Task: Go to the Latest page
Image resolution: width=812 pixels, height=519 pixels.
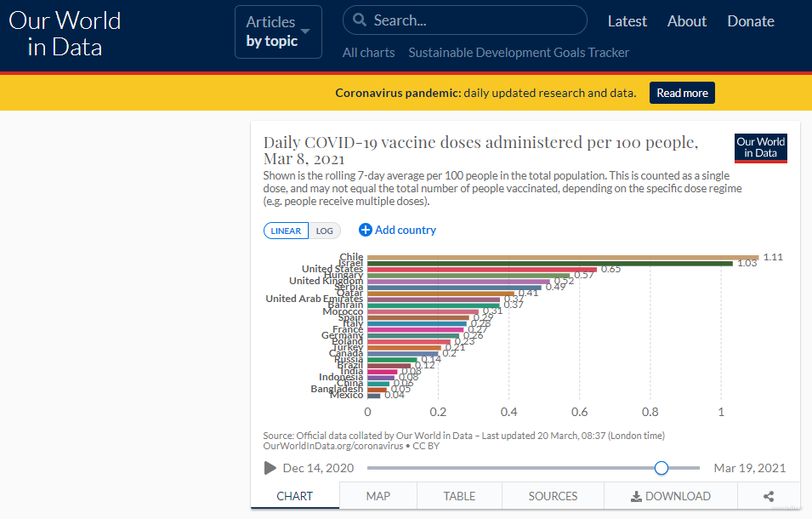Action: click(x=627, y=21)
